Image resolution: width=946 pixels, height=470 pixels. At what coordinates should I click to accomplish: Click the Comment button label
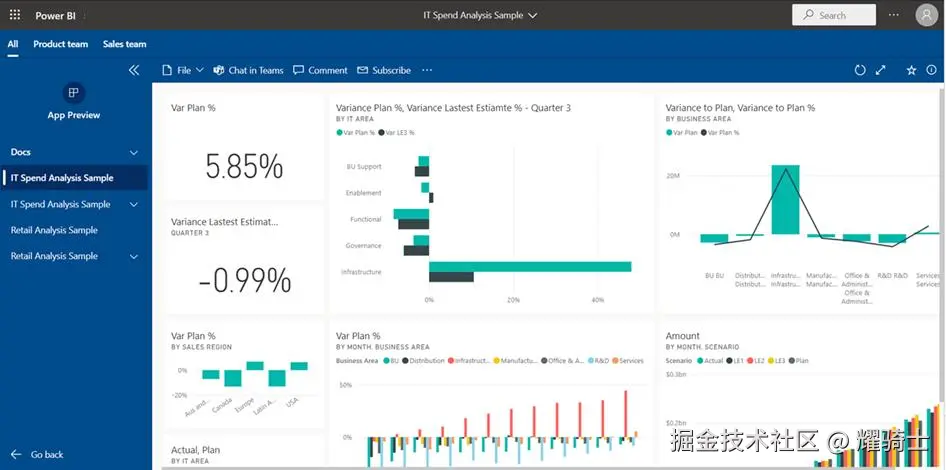pyautogui.click(x=328, y=71)
